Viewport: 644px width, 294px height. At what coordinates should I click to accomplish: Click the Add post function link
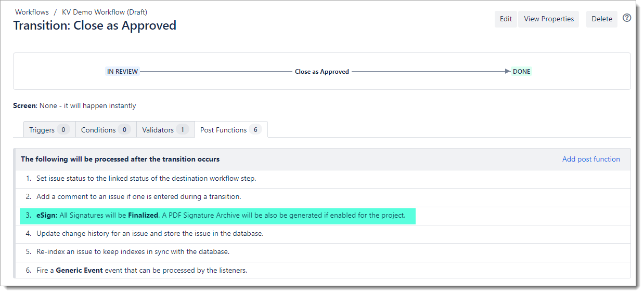coord(590,159)
